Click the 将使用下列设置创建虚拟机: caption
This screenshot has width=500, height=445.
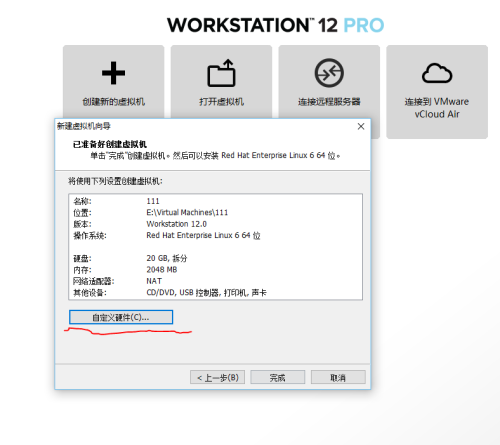[x=115, y=181]
